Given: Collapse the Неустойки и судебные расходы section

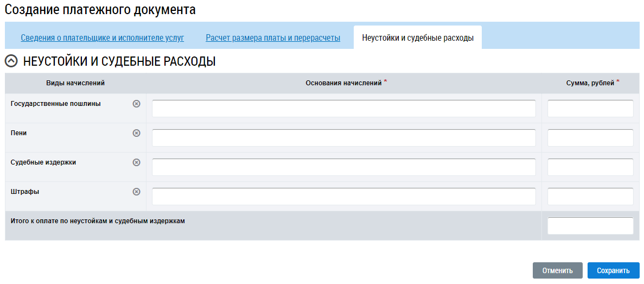Looking at the screenshot, I should [x=11, y=61].
